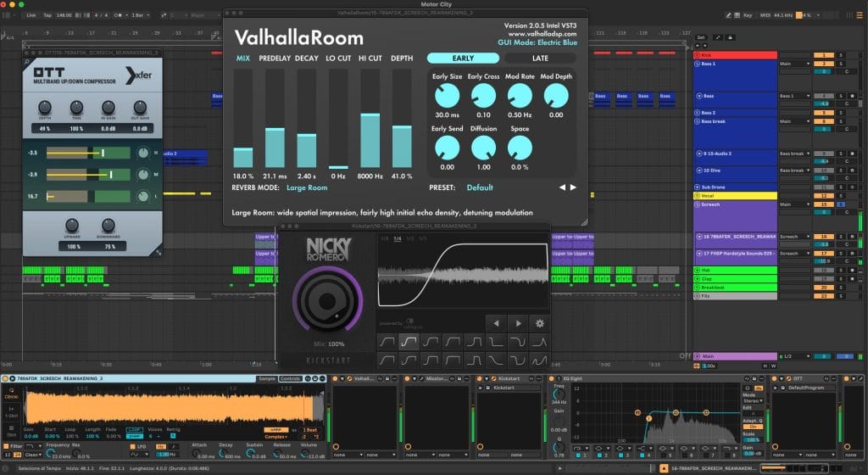Image resolution: width=868 pixels, height=475 pixels.
Task: Fold the Bass break group track
Action: click(x=698, y=121)
